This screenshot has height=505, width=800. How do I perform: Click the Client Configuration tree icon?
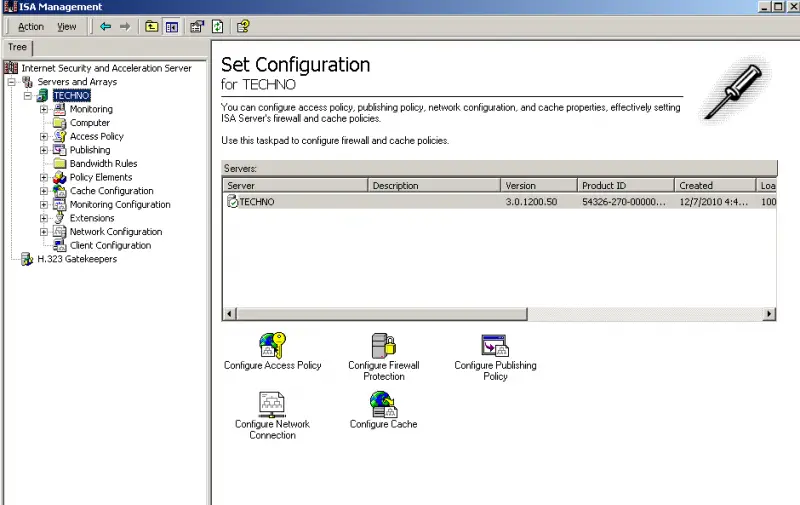[x=60, y=245]
